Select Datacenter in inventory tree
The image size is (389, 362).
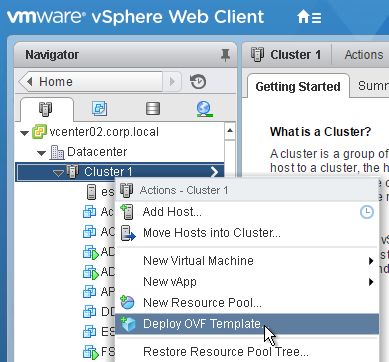click(97, 152)
